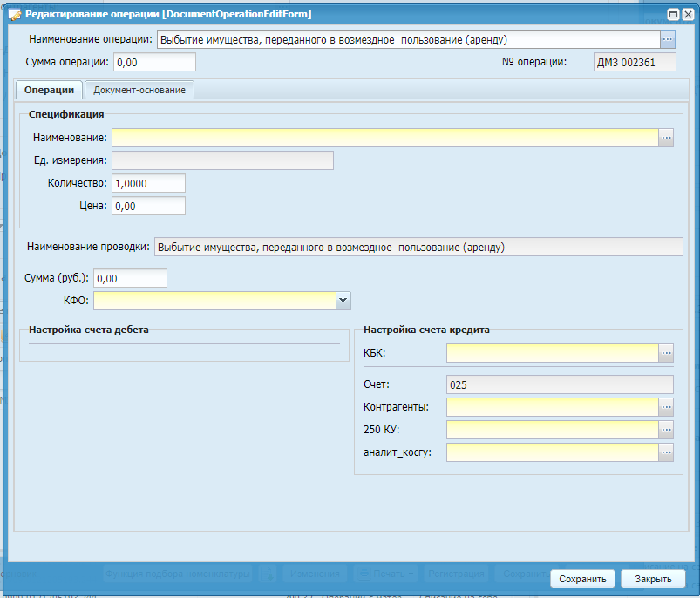The height and width of the screenshot is (598, 700).
Task: Close the dialog with the X button
Action: pyautogui.click(x=688, y=14)
